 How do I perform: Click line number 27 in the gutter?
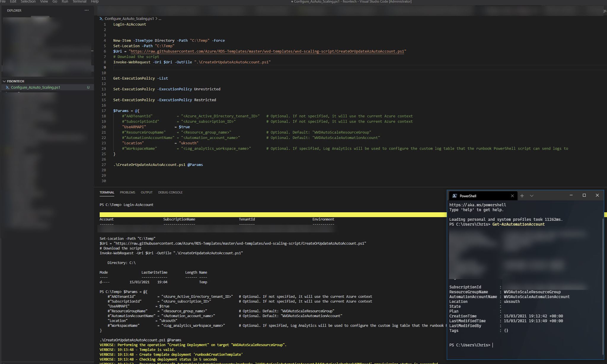pyautogui.click(x=104, y=165)
